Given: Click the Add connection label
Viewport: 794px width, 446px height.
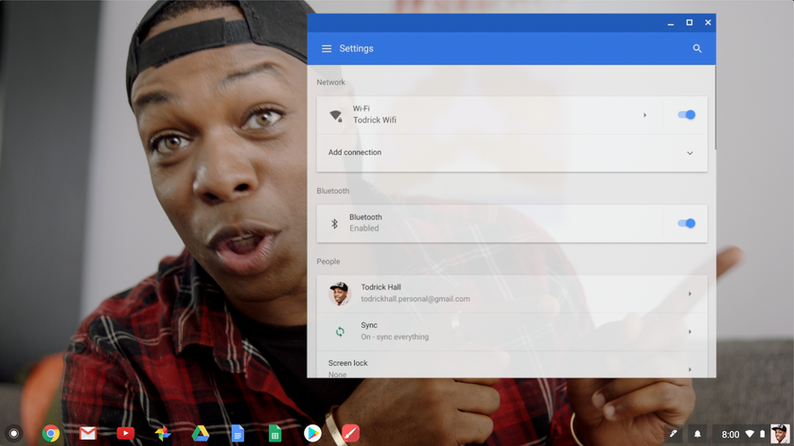Looking at the screenshot, I should pyautogui.click(x=354, y=152).
